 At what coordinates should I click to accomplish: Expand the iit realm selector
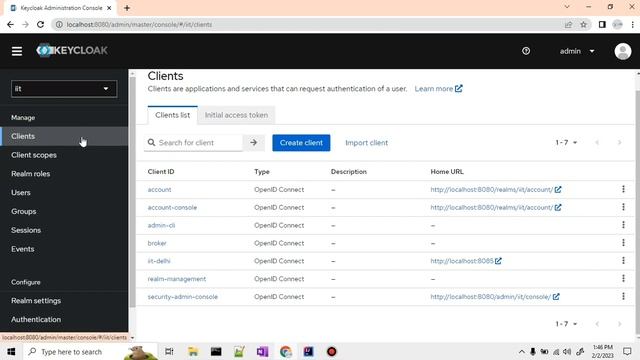click(64, 89)
